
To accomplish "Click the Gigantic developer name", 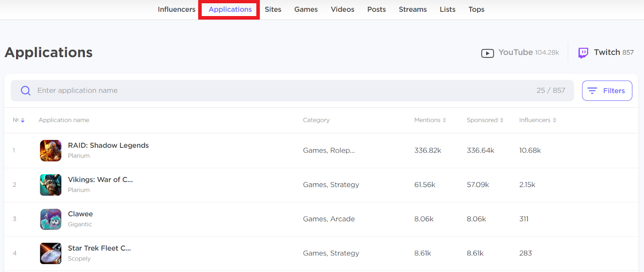I will (80, 225).
